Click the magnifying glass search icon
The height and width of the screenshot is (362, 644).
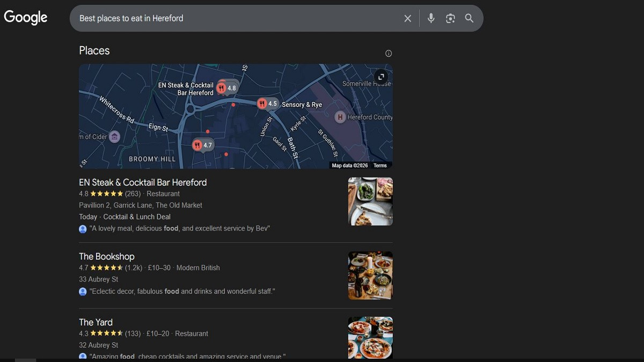point(469,18)
